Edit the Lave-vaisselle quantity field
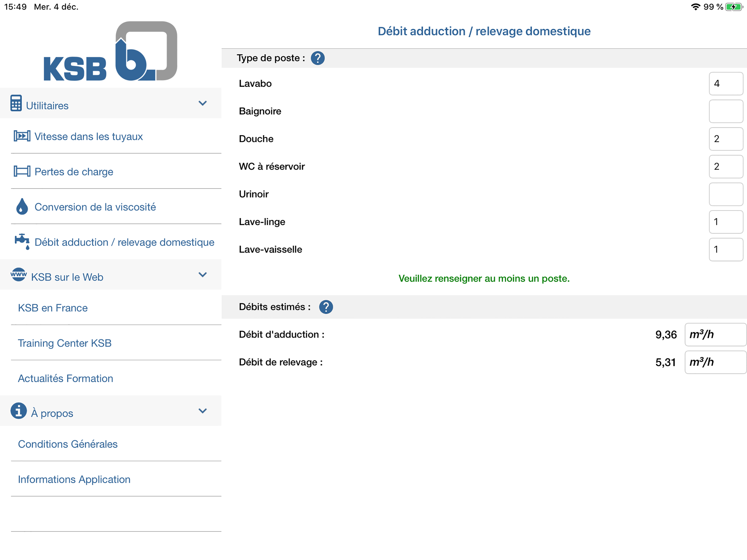This screenshot has height=560, width=747. pos(726,250)
